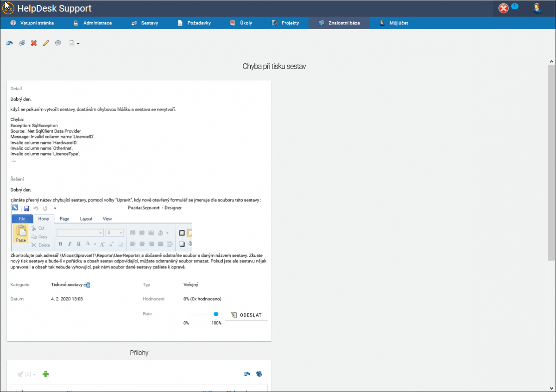This screenshot has width=556, height=392.
Task: Click the vertical page scrollbar
Action: (x=551, y=162)
